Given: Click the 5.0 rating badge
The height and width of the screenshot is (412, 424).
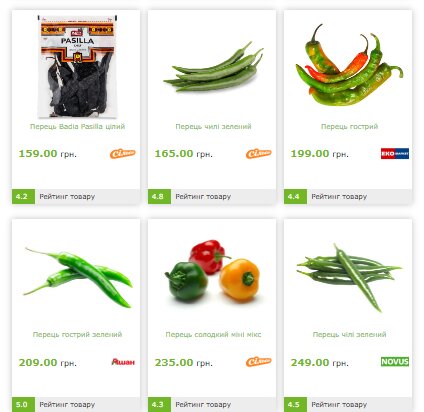Looking at the screenshot, I should click(23, 405).
